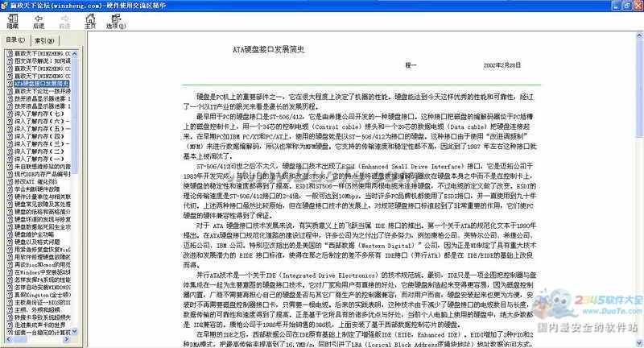Click article pane scroll-down arrow
Viewport: 644px width, 348px height.
[639, 343]
